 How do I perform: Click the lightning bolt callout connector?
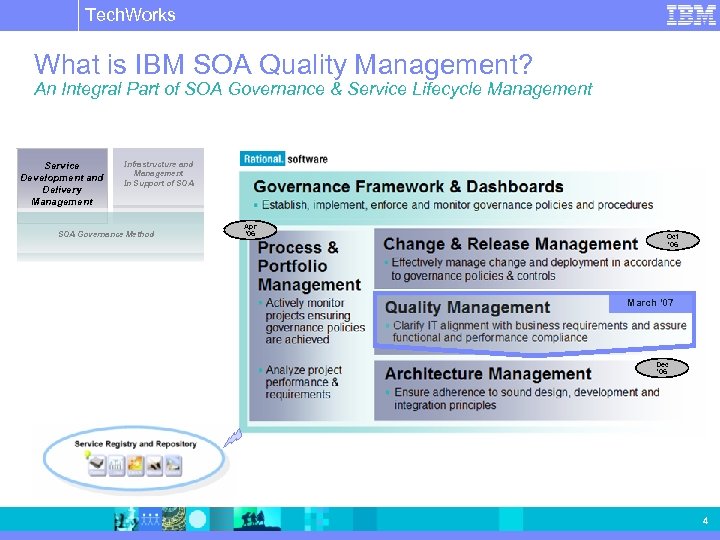click(232, 438)
